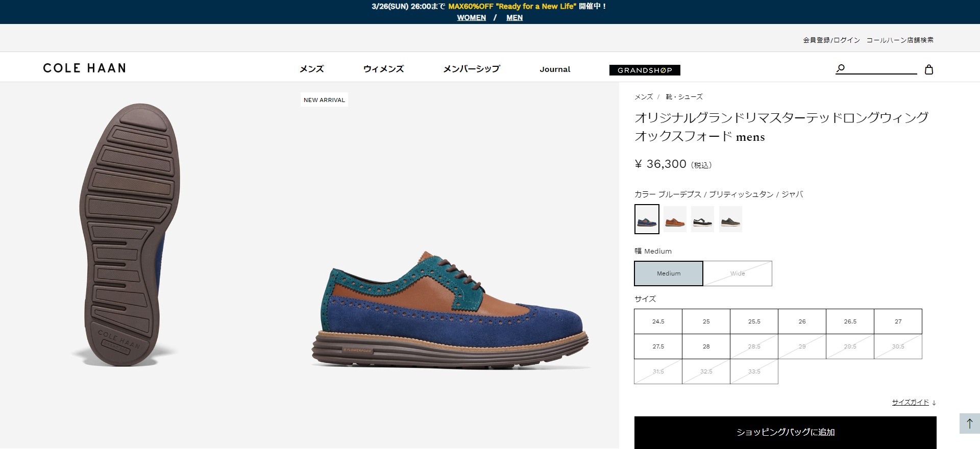Select size 26
The image size is (980, 449).
click(802, 321)
